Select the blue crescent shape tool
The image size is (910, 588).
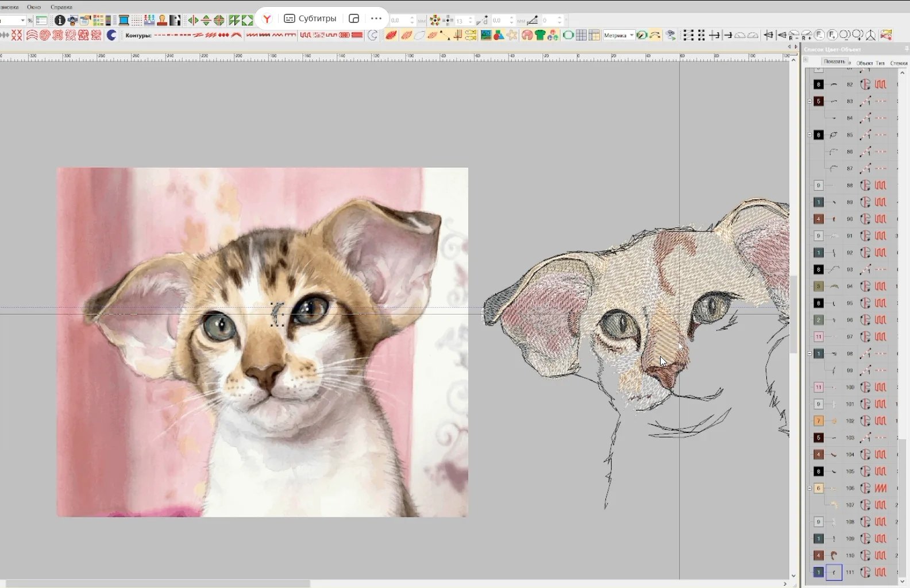click(111, 36)
